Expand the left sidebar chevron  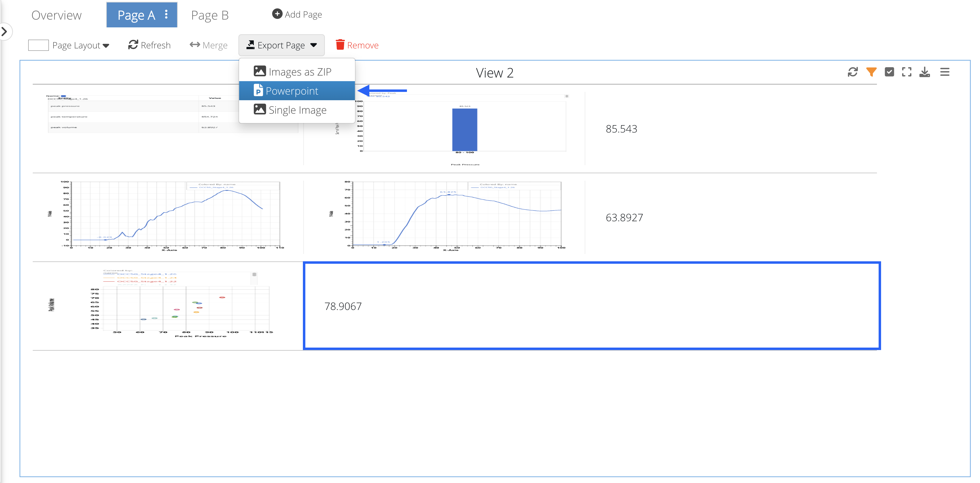[x=4, y=32]
